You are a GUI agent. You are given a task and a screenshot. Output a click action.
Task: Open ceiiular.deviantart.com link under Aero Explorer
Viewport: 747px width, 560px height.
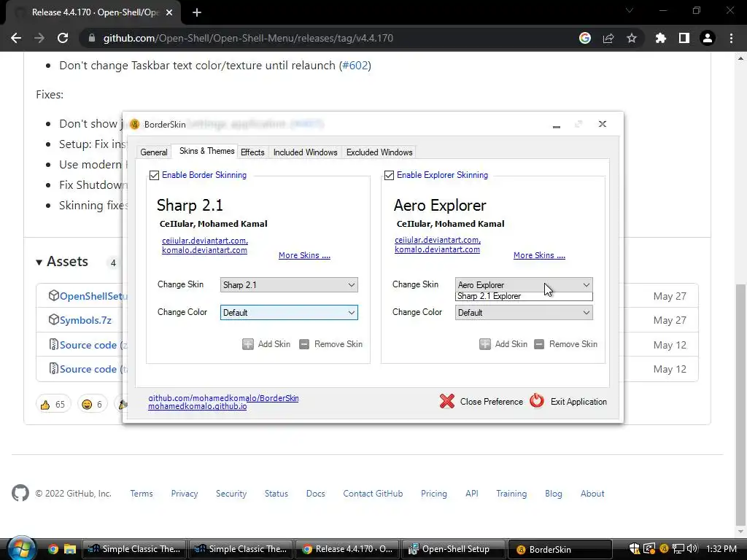tap(438, 240)
